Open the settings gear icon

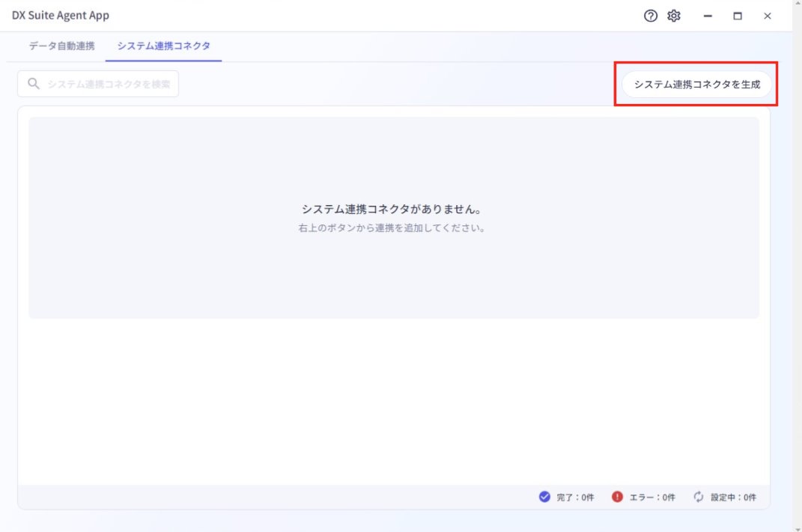[x=674, y=16]
